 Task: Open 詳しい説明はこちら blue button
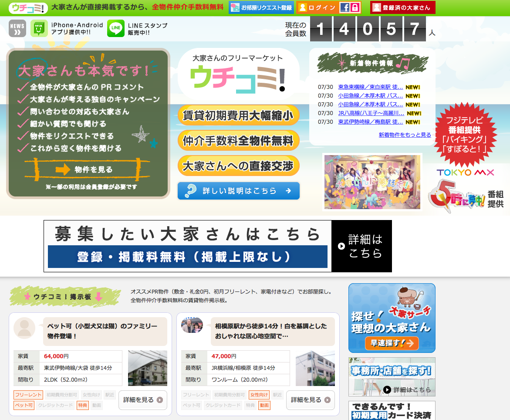tap(238, 191)
